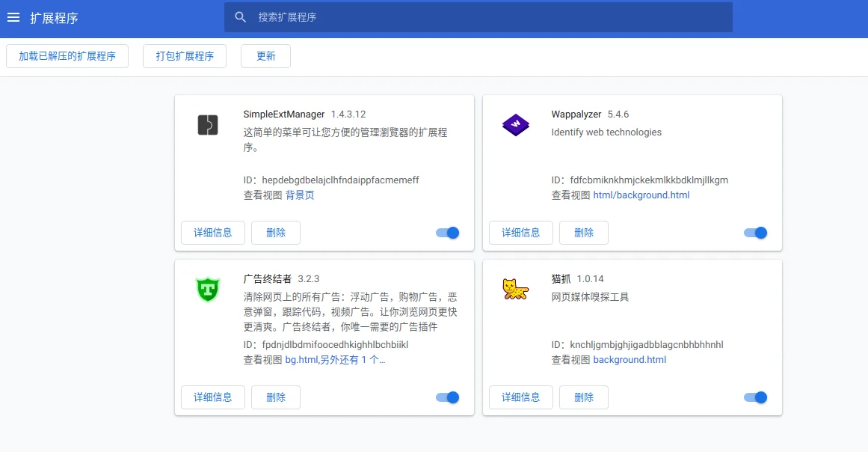Click the 网页媒体嗅探工具 description

(x=590, y=297)
